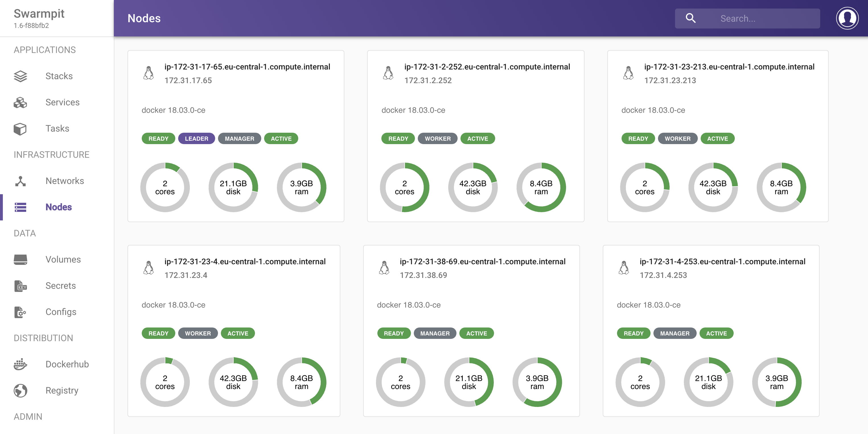Open Services via its sidebar icon

pos(20,102)
